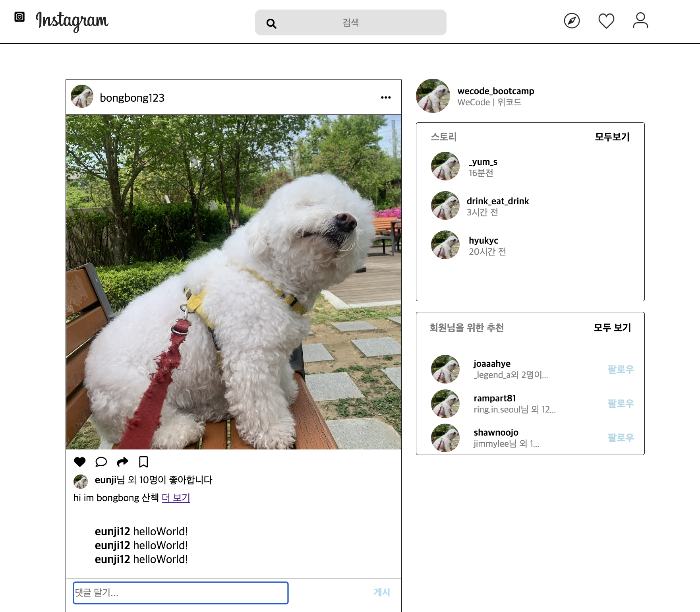Screen dimensions: 700x612
Task: Click 'eunji님 외 10명이 좋아합니다' likes text
Action: click(153, 480)
